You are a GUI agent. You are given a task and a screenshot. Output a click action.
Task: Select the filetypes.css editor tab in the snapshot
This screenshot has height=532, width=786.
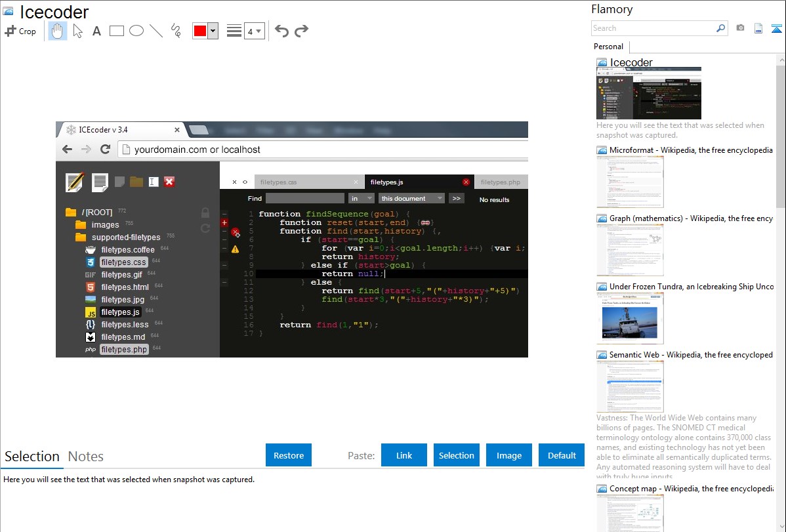[309, 182]
